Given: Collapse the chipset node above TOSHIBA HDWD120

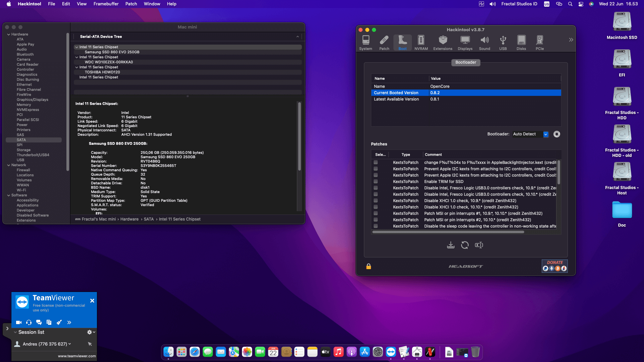Looking at the screenshot, I should coord(77,67).
